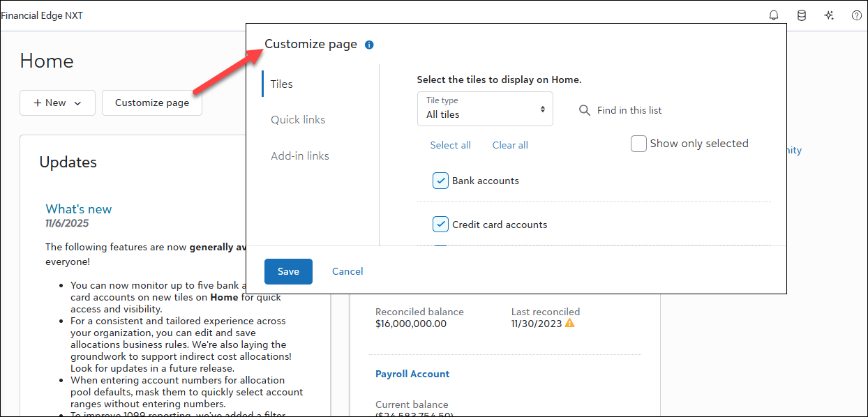
Task: Click the magnifier search icon
Action: [585, 110]
